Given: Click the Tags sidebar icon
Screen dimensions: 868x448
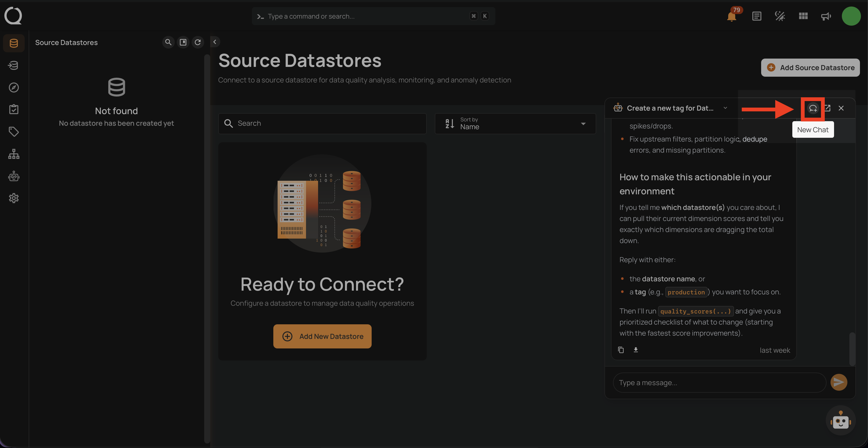Looking at the screenshot, I should point(14,132).
